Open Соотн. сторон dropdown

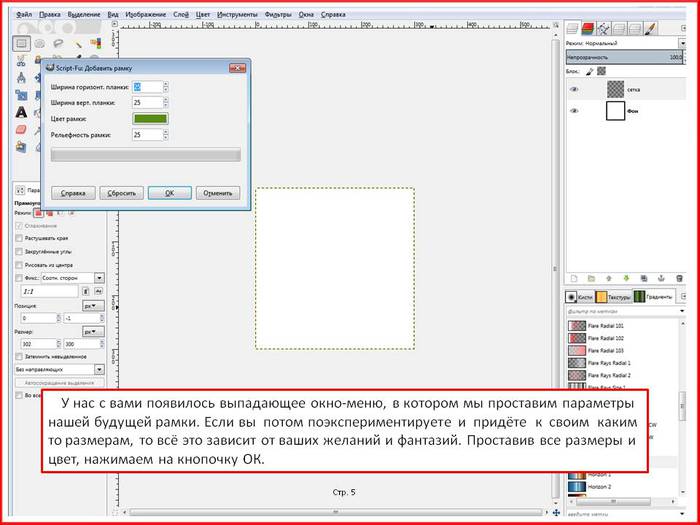pos(73,278)
